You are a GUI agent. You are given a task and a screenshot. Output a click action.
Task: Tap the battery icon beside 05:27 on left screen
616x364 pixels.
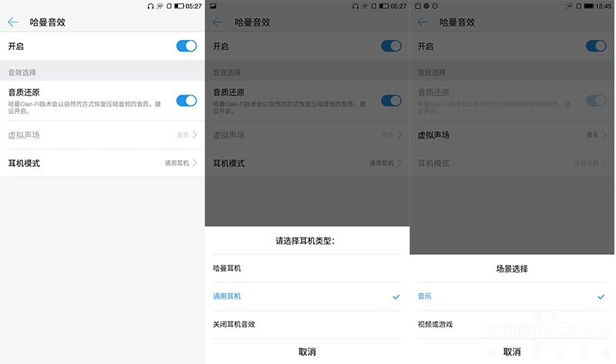[179, 6]
